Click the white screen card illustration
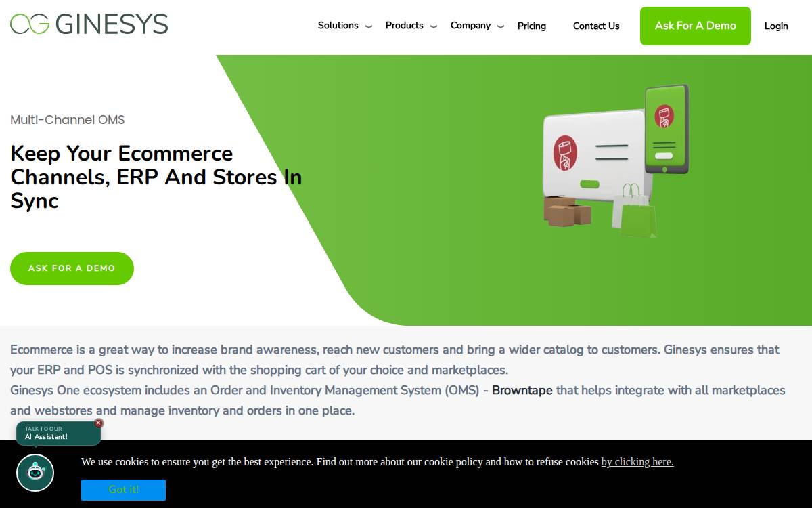This screenshot has width=812, height=508. 594,156
